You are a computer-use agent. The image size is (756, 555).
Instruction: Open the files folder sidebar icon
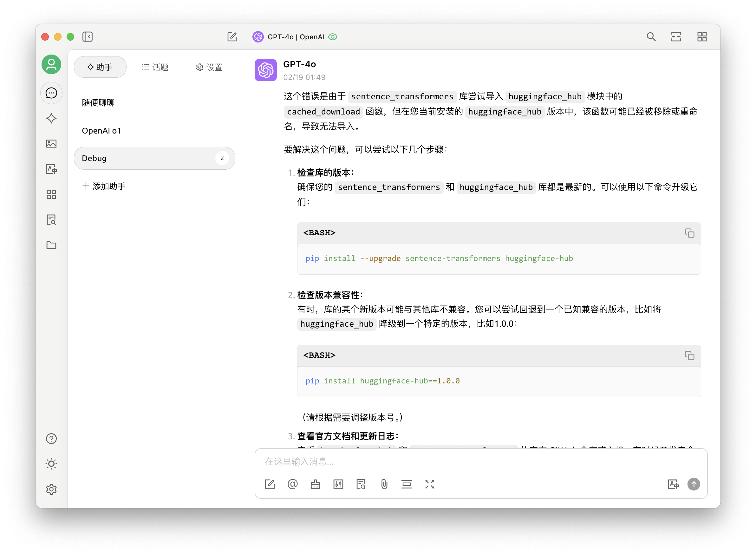pyautogui.click(x=51, y=245)
